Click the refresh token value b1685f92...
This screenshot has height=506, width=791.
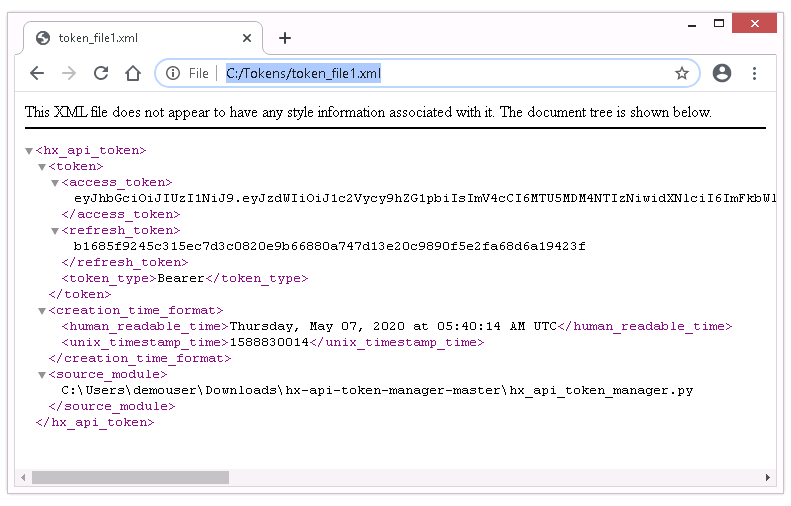pyautogui.click(x=329, y=246)
